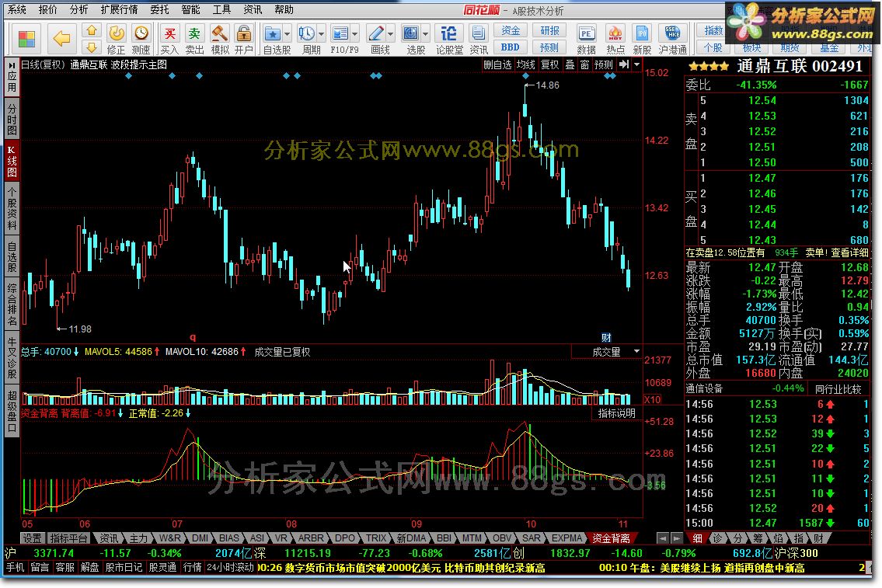This screenshot has width=882, height=588.
Task: Click the 研报 button
Action: [x=549, y=30]
